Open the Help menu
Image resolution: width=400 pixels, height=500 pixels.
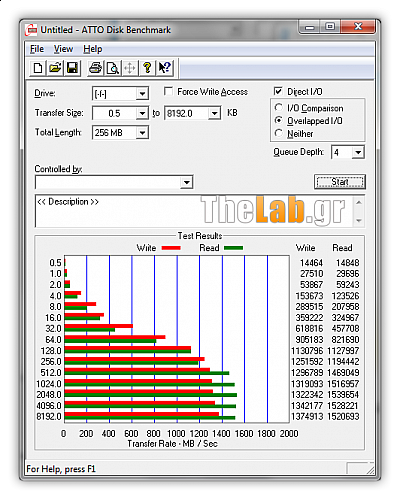click(93, 49)
